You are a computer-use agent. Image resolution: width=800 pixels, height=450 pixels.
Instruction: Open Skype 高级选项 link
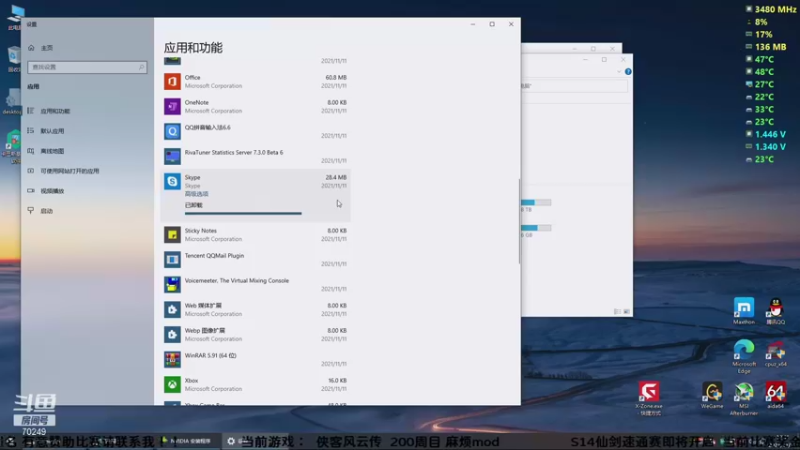pos(196,194)
